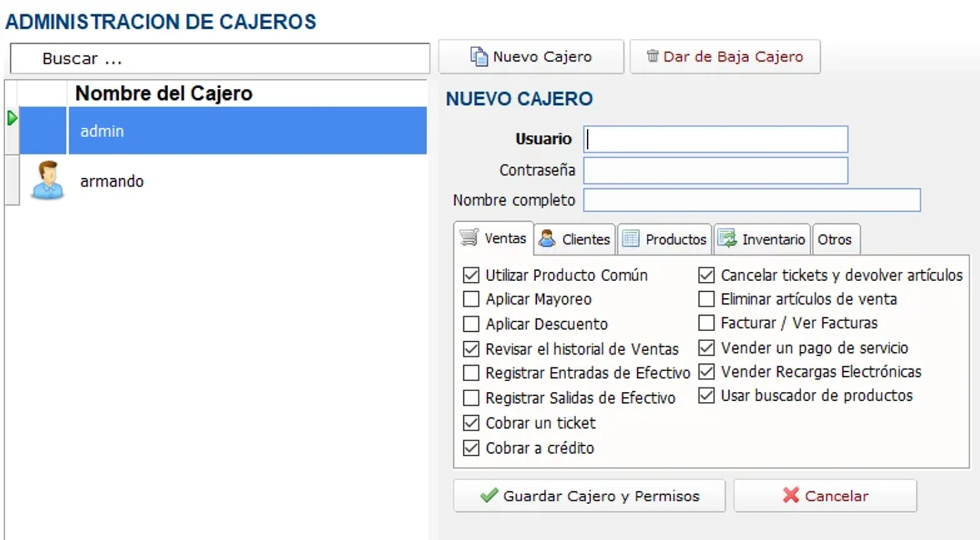Image resolution: width=980 pixels, height=540 pixels.
Task: Enable Registrar Entradas de Efectivo
Action: click(471, 373)
